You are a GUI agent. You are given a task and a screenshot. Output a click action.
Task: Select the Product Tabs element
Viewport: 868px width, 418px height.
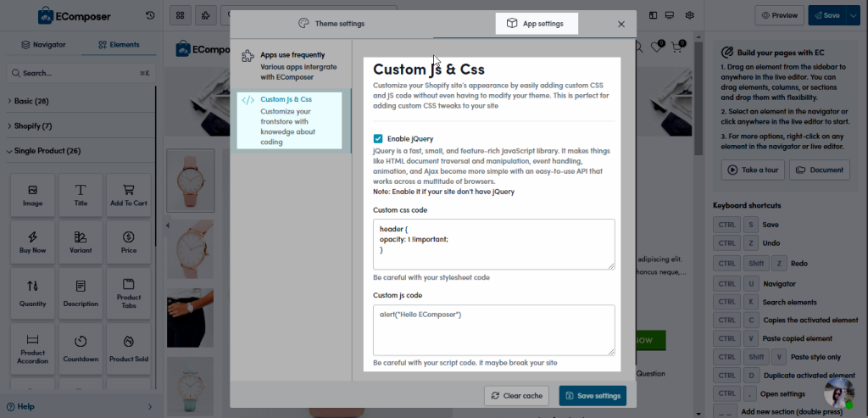(129, 293)
